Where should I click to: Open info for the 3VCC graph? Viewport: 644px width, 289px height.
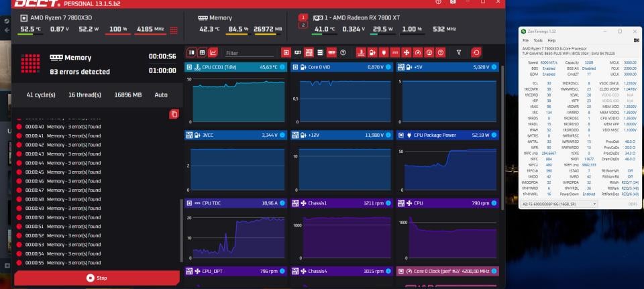click(282, 135)
